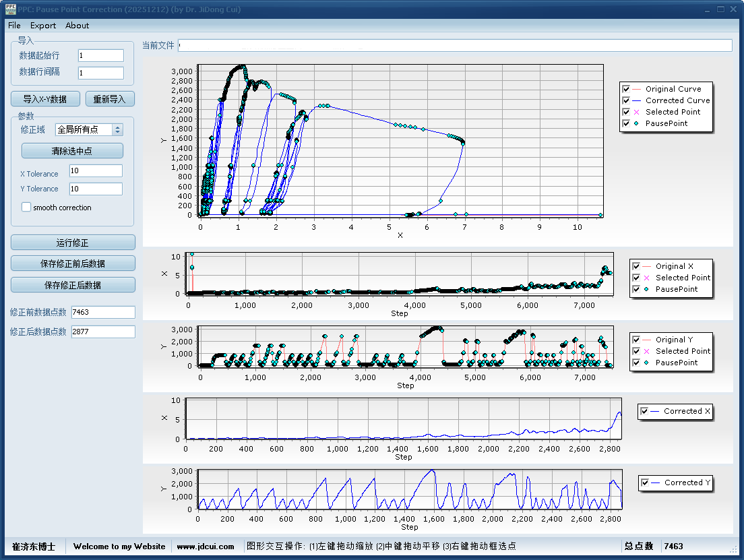Click the cyan PausePoint diamond in main chart legend

click(x=637, y=123)
